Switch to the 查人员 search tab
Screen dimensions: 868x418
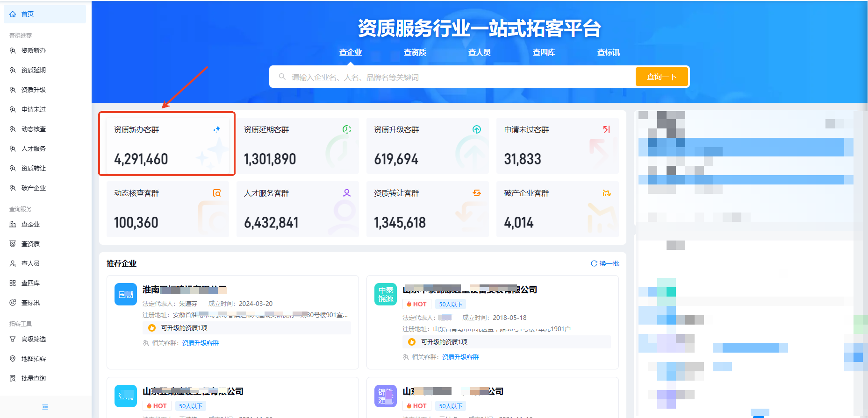pos(479,52)
